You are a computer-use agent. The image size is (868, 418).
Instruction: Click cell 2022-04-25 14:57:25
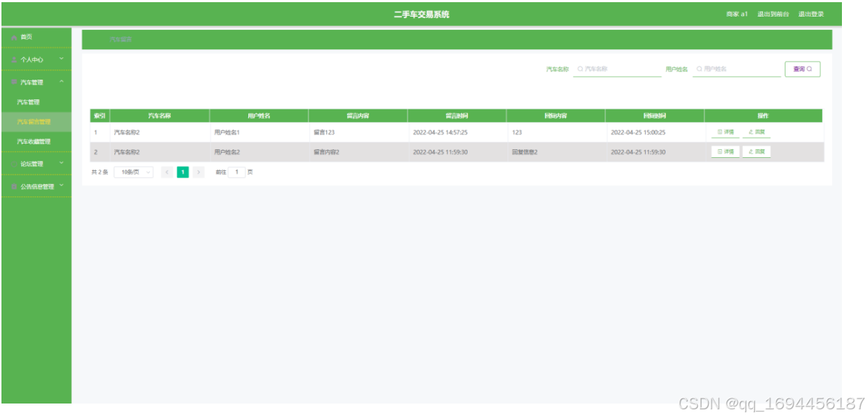(441, 133)
